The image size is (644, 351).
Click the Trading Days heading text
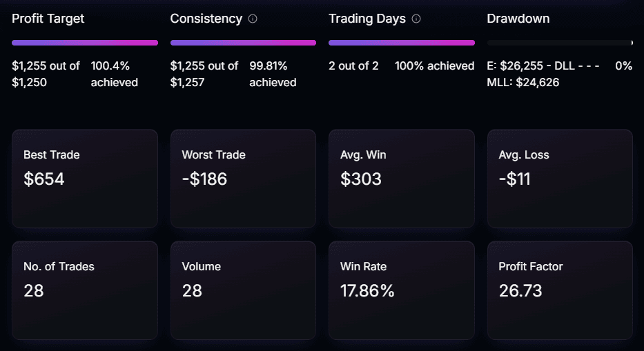(x=367, y=19)
